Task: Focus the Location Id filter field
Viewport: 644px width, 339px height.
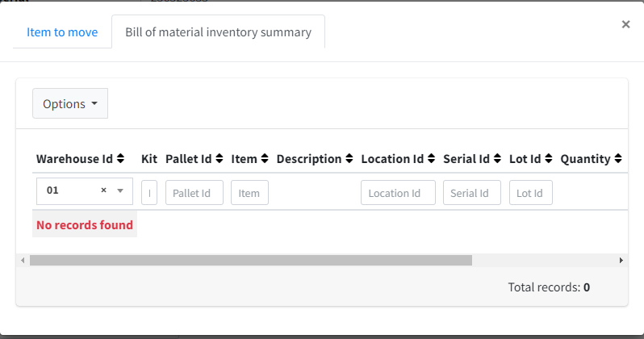Action: (x=398, y=193)
